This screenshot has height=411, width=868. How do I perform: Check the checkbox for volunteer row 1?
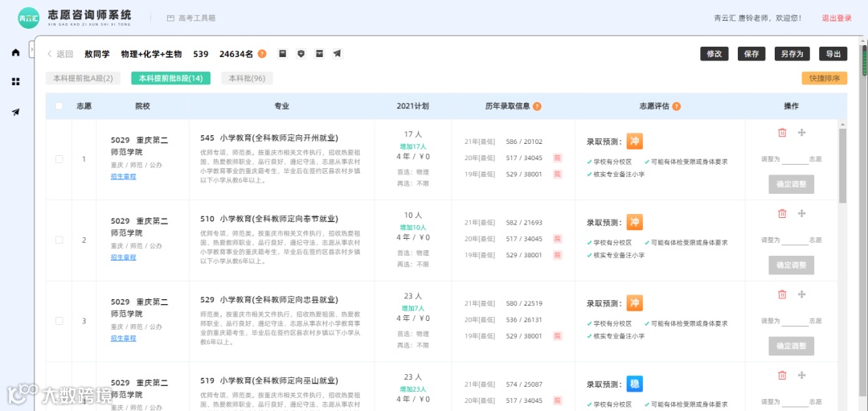coord(59,159)
